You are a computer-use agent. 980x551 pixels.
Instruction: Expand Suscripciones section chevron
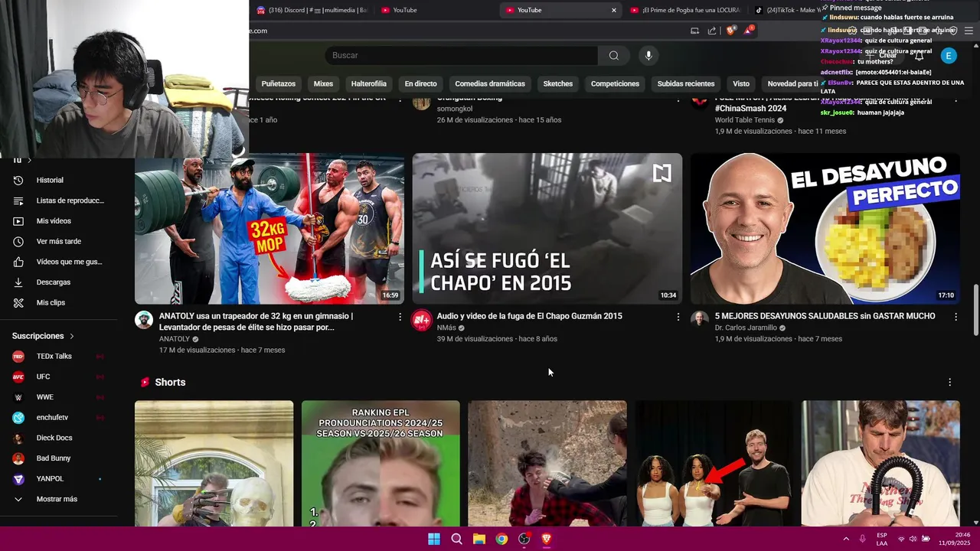72,336
